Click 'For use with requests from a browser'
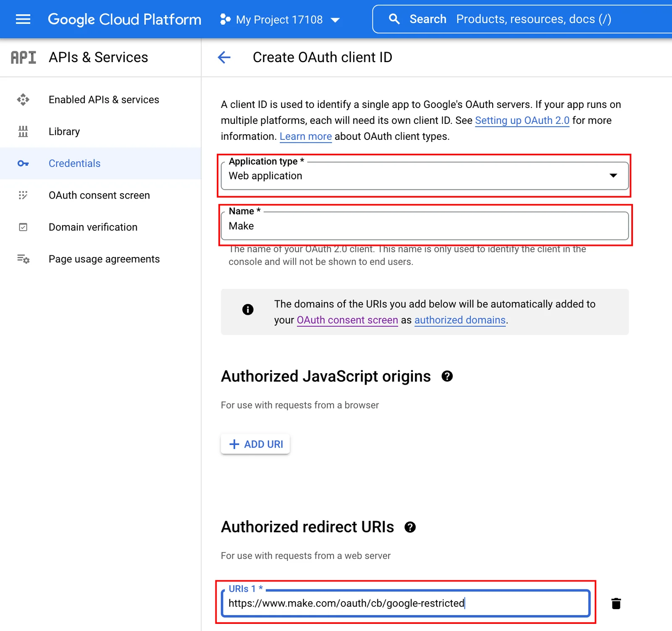 (x=300, y=405)
